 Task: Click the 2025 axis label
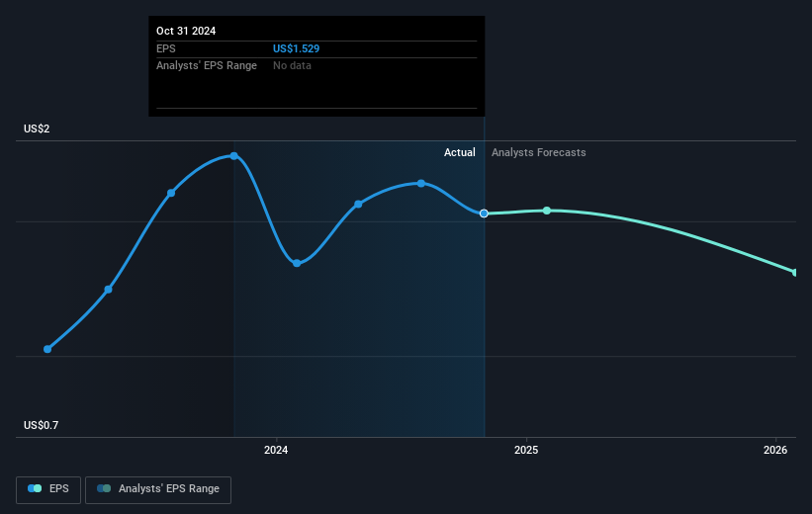tap(526, 450)
